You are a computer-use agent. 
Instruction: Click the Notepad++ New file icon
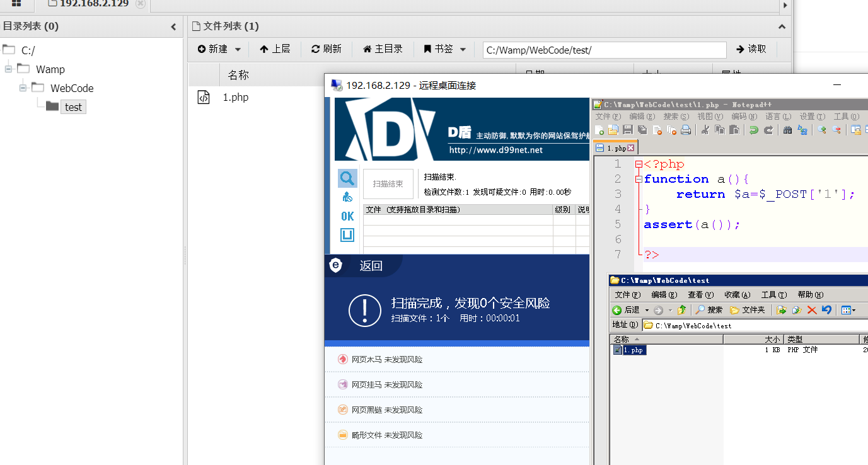pyautogui.click(x=599, y=130)
